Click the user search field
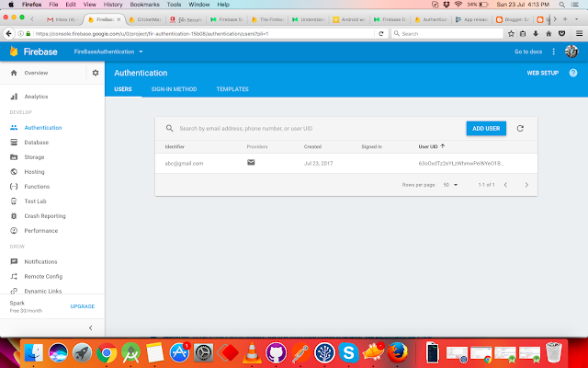Image resolution: width=588 pixels, height=368 pixels. 319,129
